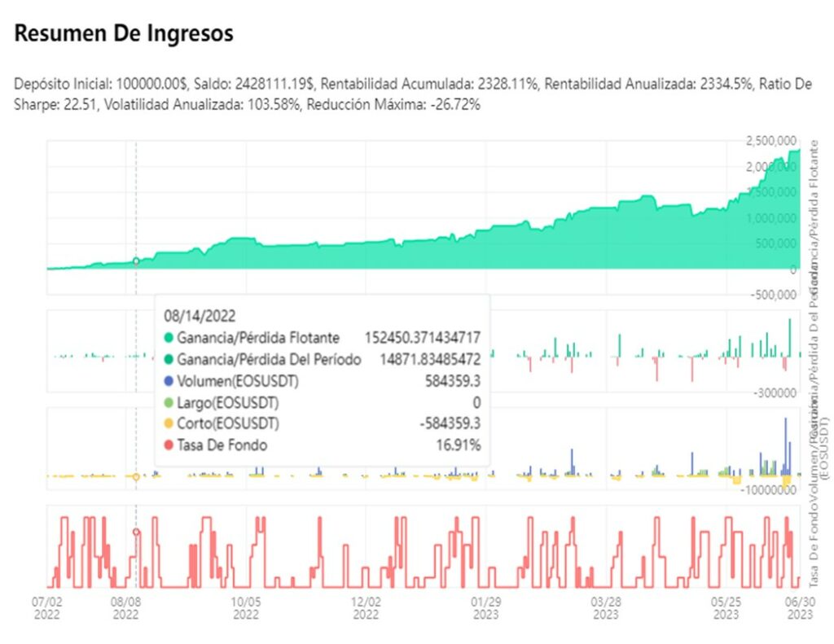This screenshot has height=644, width=834.
Task: Click the 'Reducción Máxima: -26.72%' text
Action: [393, 105]
